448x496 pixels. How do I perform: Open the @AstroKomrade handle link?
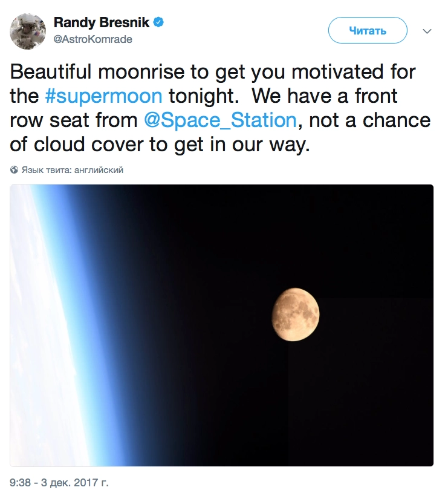[93, 39]
